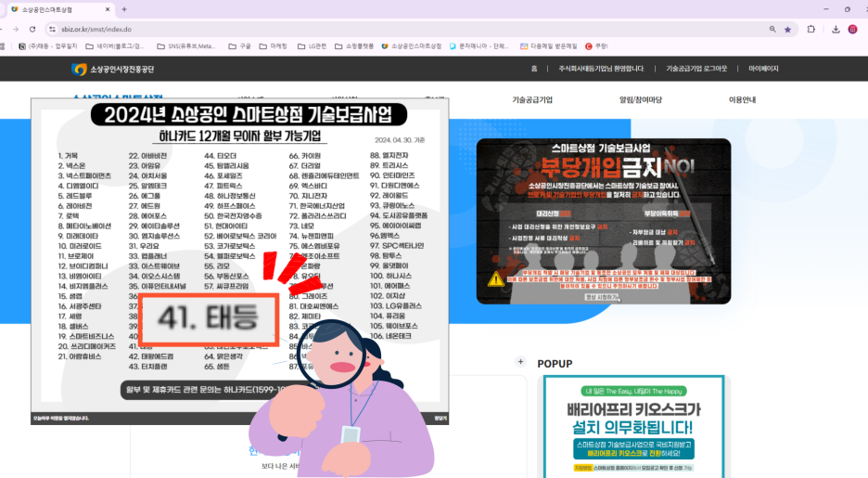Click the text 42. 태왕에드컴
The image size is (868, 478).
coord(151,356)
